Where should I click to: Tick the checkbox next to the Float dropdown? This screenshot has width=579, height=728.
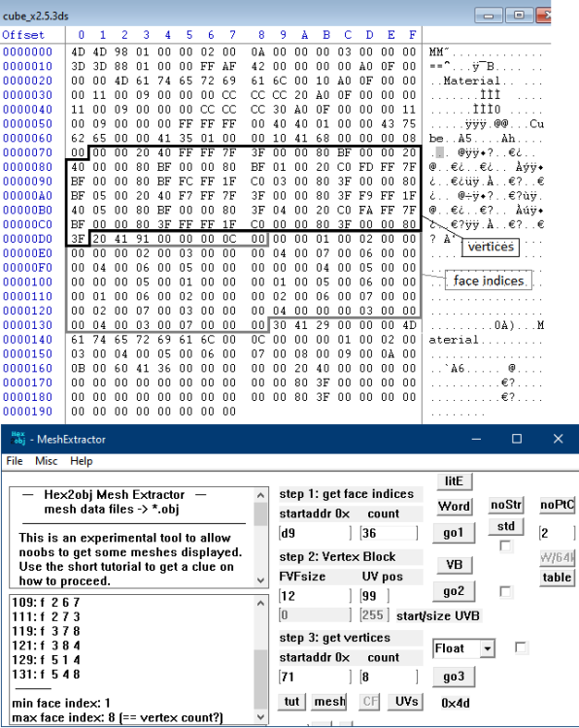tap(522, 647)
